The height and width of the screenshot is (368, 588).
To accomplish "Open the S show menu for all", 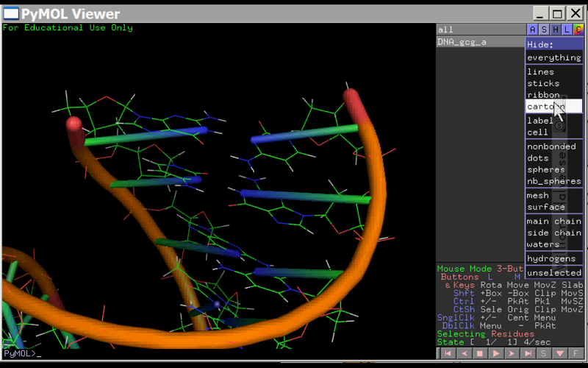I will click(x=544, y=29).
